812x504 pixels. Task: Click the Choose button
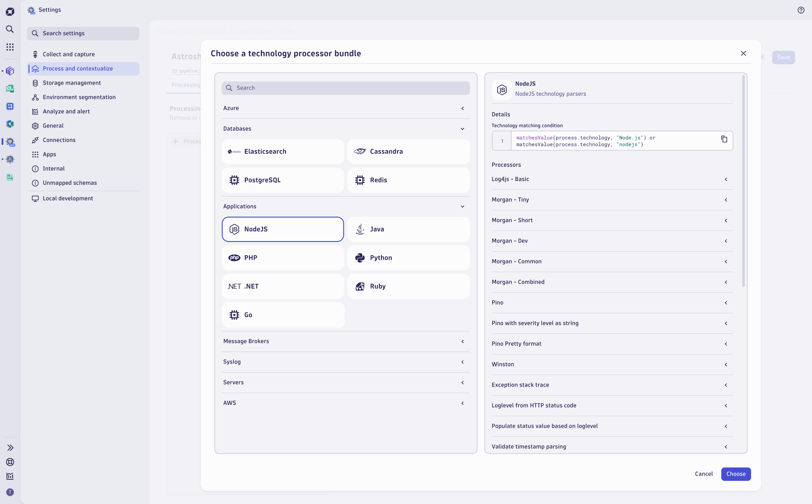pos(736,474)
